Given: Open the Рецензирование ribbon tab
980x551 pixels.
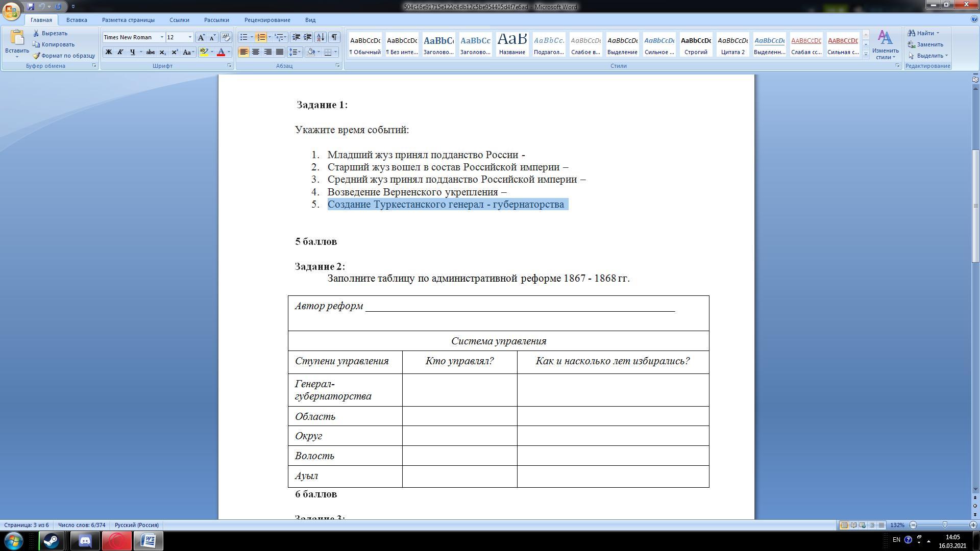Looking at the screenshot, I should (267, 20).
